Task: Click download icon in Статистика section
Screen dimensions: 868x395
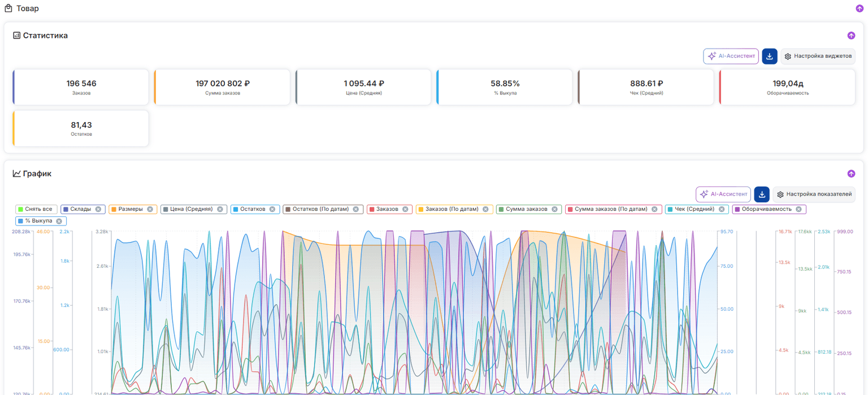Action: (770, 57)
